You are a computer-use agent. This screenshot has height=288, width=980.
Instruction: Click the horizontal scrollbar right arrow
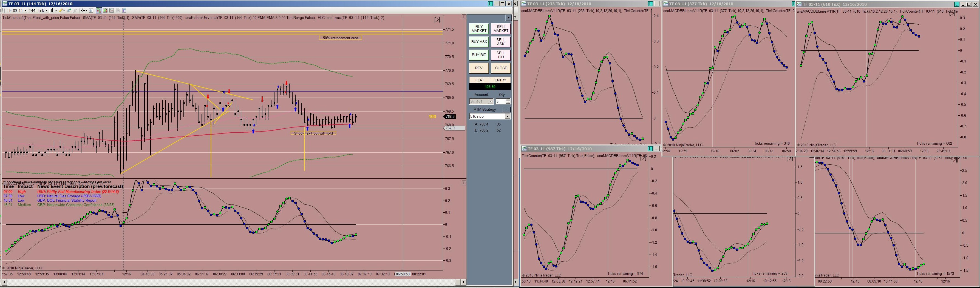[463, 282]
